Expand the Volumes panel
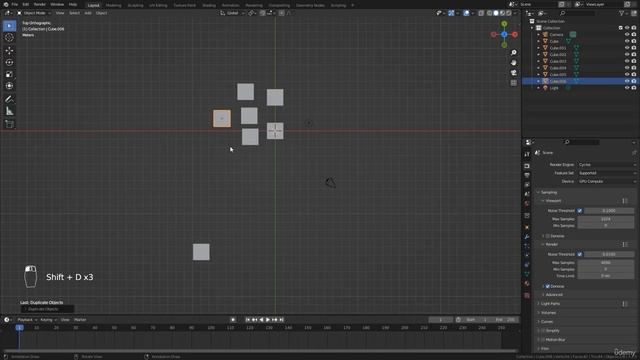 pyautogui.click(x=548, y=313)
